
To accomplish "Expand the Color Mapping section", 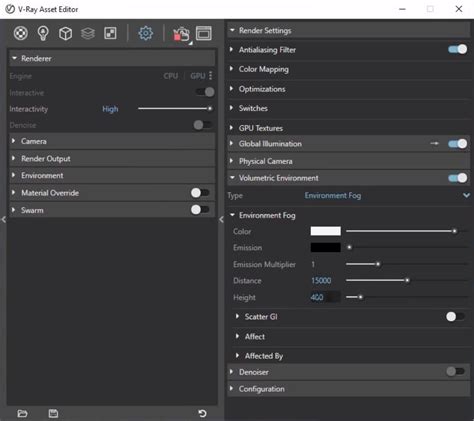I will (x=349, y=69).
